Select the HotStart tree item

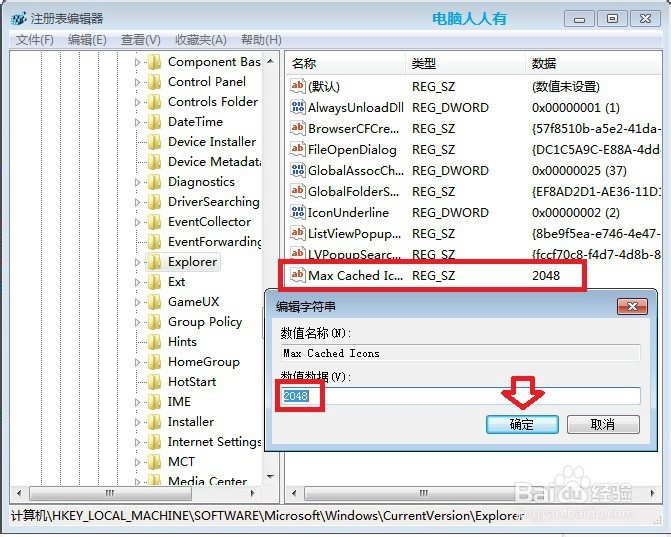tap(192, 382)
